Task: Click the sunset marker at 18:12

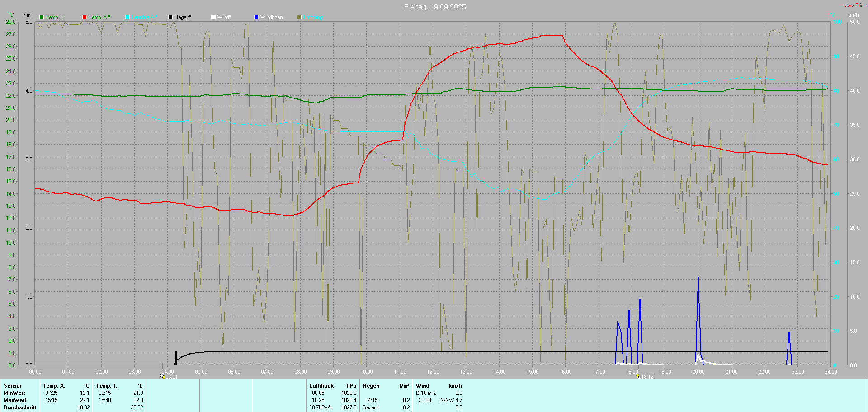Action: tap(638, 376)
